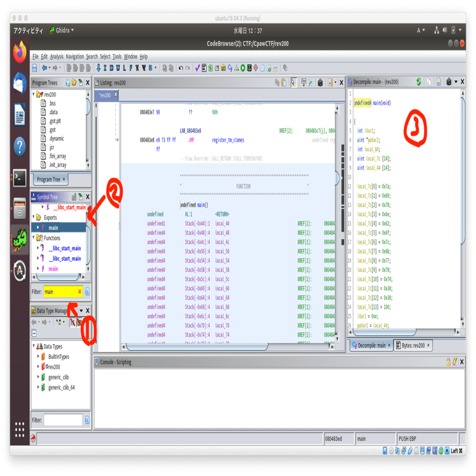Open the Data Type Manager dropdown menu arrow
This screenshot has width=476, height=476.
click(81, 311)
